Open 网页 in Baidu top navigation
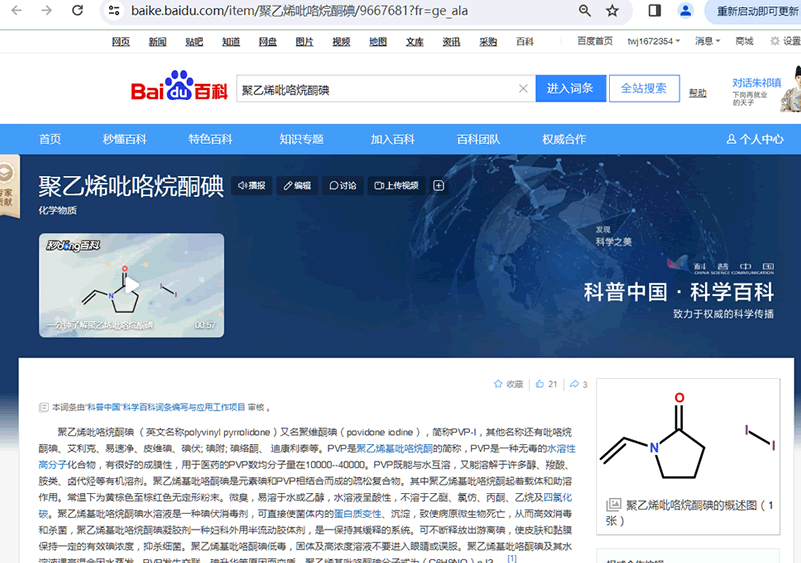Viewport: 801px width, 563px height. point(121,41)
